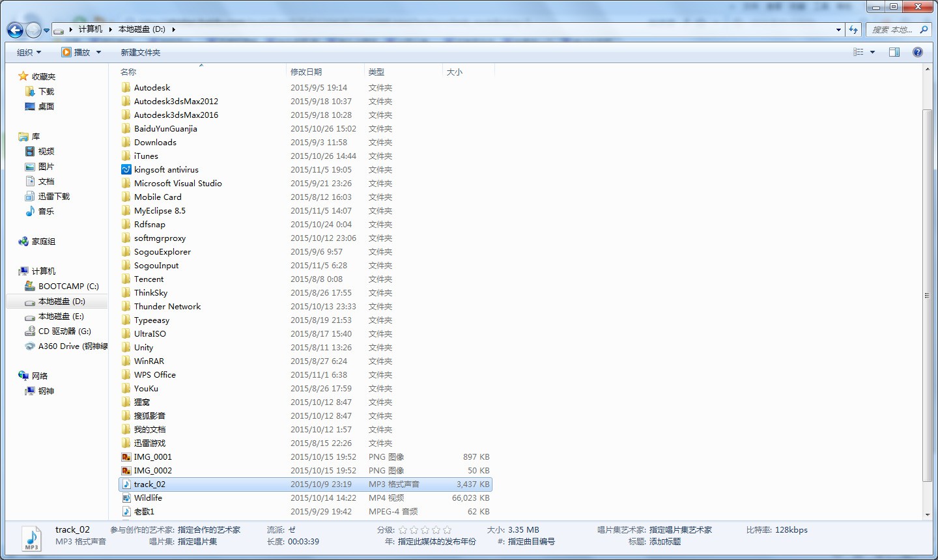Select the Thunder Network folder
938x560 pixels.
[x=167, y=306]
